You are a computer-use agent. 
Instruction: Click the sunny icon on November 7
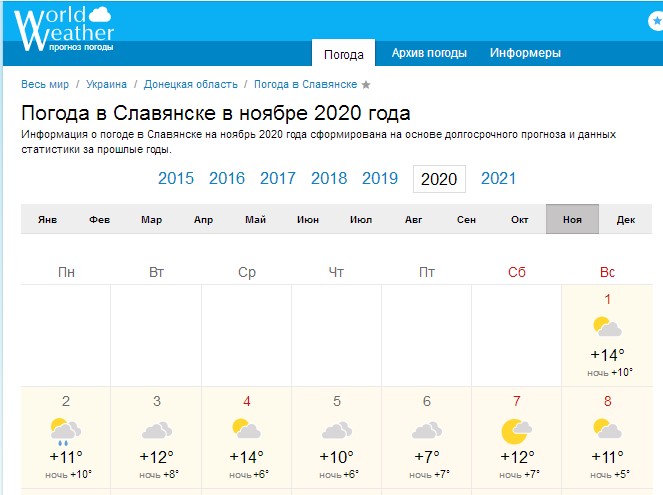click(516, 431)
